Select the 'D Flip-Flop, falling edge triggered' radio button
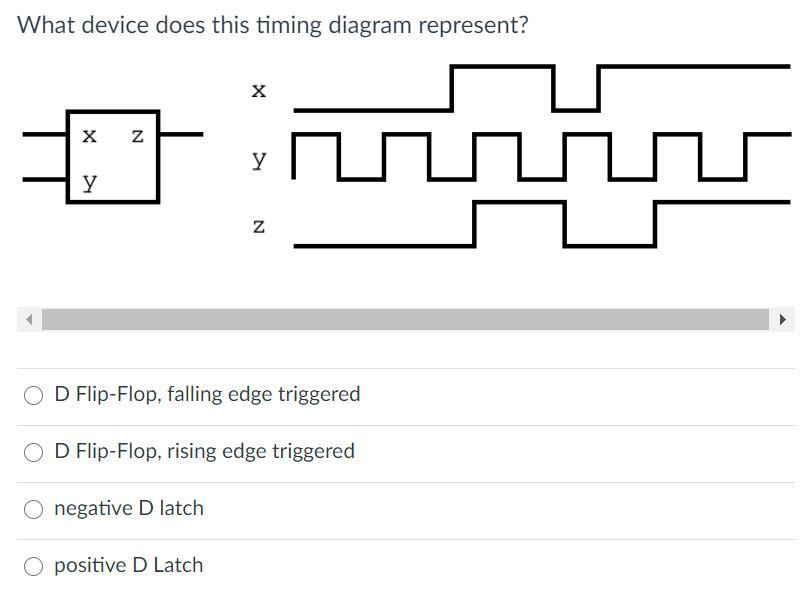 [31, 394]
